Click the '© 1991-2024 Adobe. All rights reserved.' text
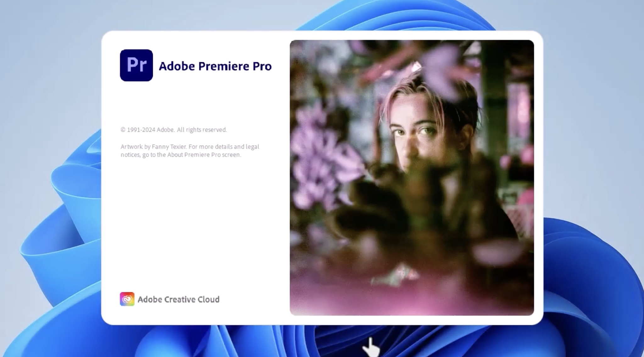Image resolution: width=644 pixels, height=357 pixels. click(x=174, y=129)
